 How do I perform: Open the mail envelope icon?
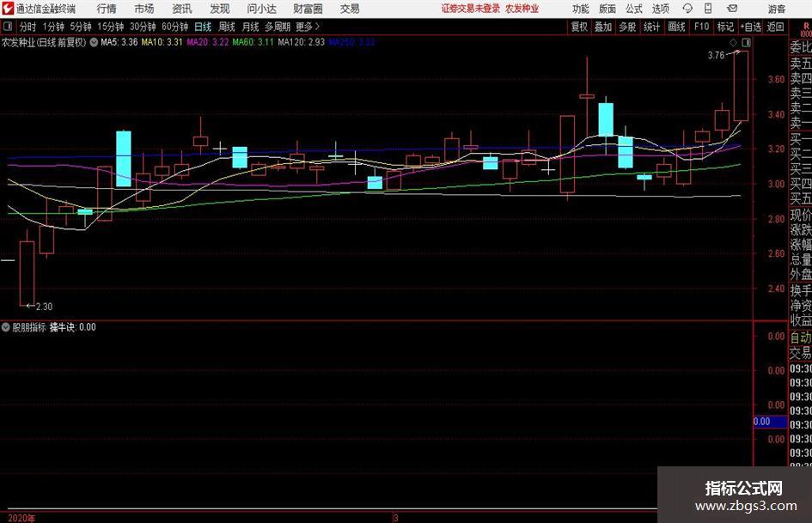coord(732,9)
